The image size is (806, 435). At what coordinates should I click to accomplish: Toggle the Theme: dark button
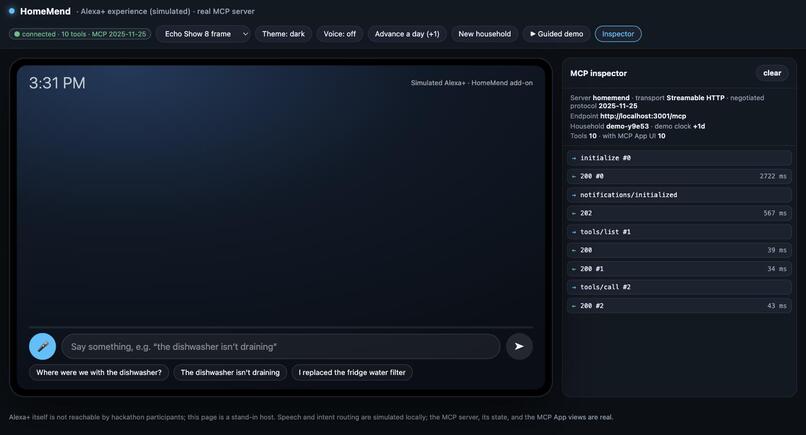pos(283,34)
